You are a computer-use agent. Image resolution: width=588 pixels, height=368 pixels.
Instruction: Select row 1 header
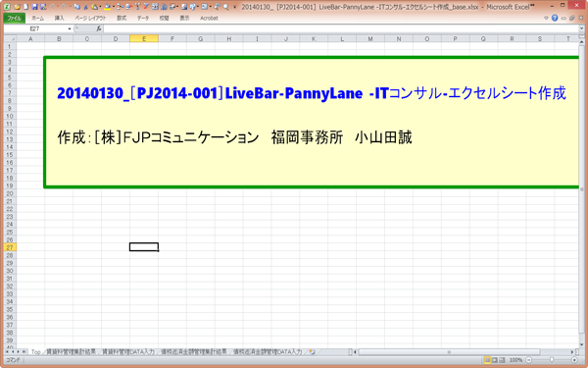coord(10,46)
